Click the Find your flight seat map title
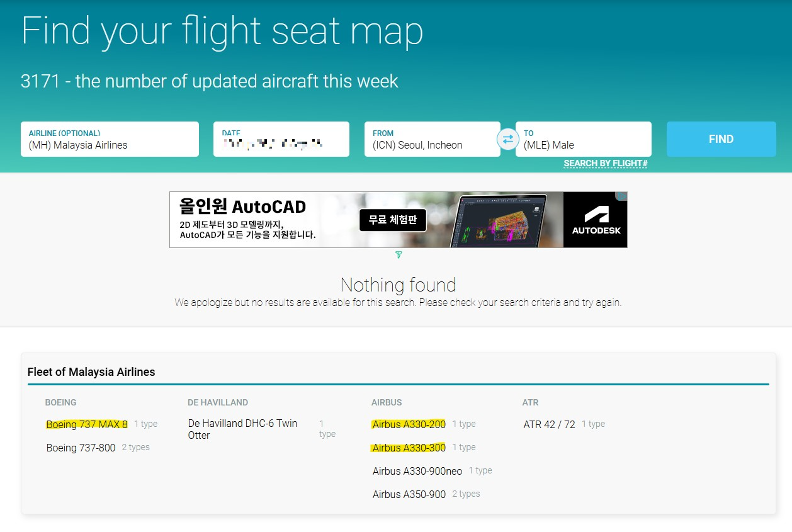Viewport: 792px width, 532px height. coord(222,30)
